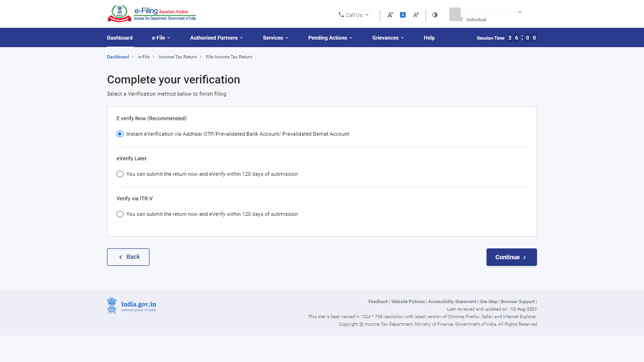This screenshot has width=644, height=362.
Task: Click the Continue button
Action: click(512, 257)
